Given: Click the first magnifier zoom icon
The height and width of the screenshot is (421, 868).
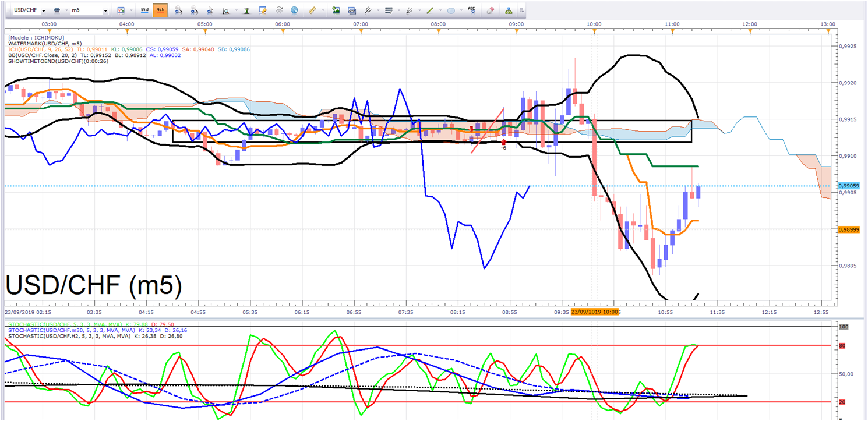Looking at the screenshot, I should [179, 11].
